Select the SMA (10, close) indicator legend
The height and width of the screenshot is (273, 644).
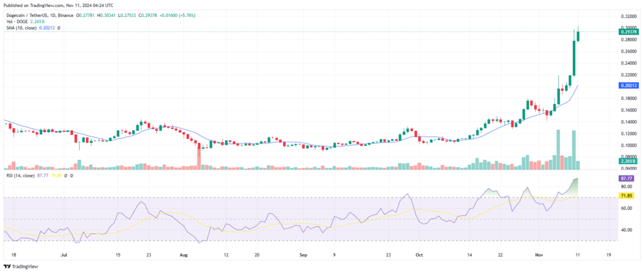pos(21,26)
